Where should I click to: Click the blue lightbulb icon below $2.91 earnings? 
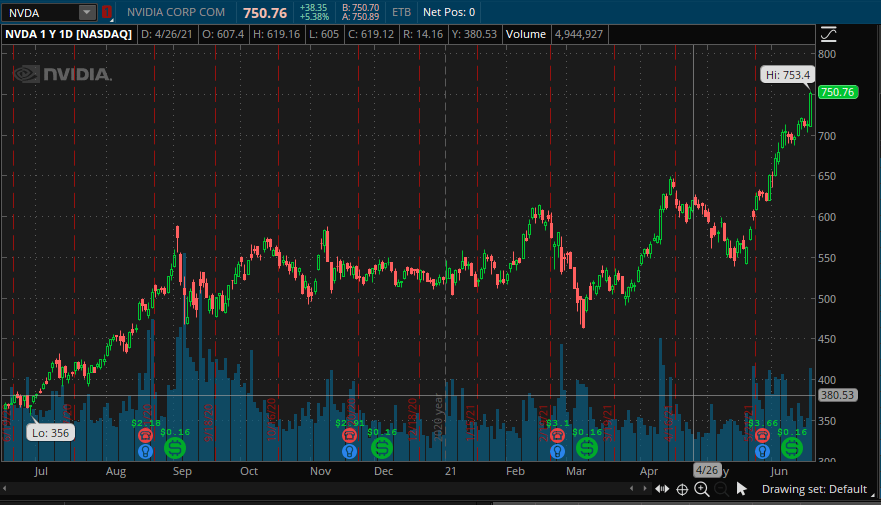[349, 451]
